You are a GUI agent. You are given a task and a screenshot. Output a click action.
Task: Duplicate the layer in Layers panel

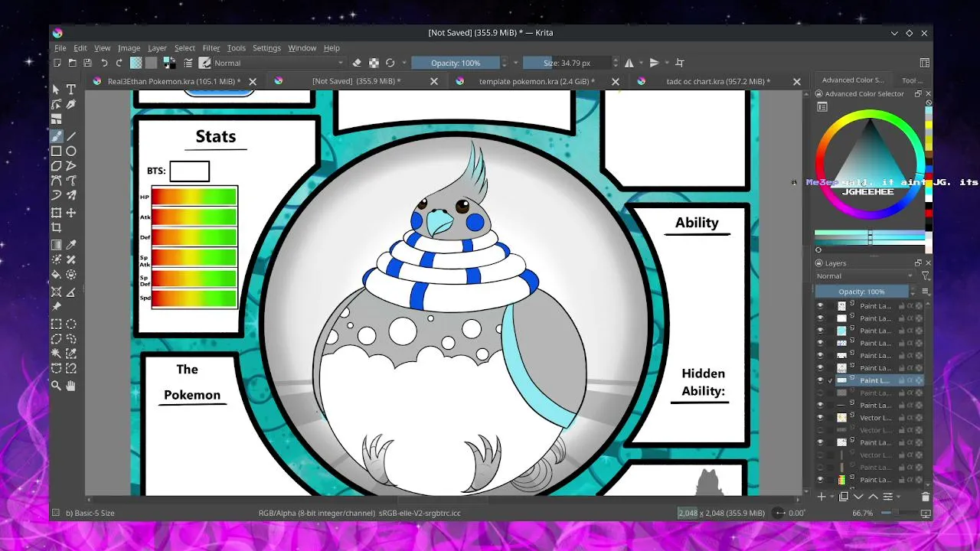click(x=844, y=497)
